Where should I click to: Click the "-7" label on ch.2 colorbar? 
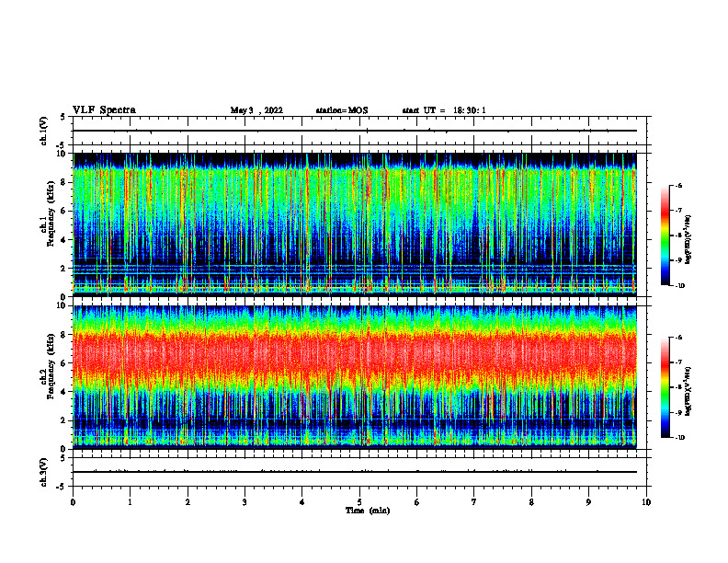point(677,362)
